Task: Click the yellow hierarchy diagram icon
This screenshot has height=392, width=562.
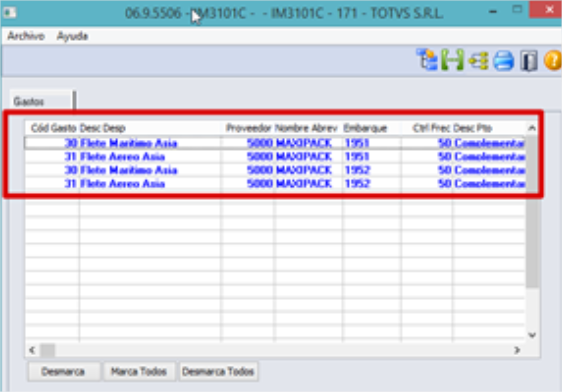Action: 478,60
